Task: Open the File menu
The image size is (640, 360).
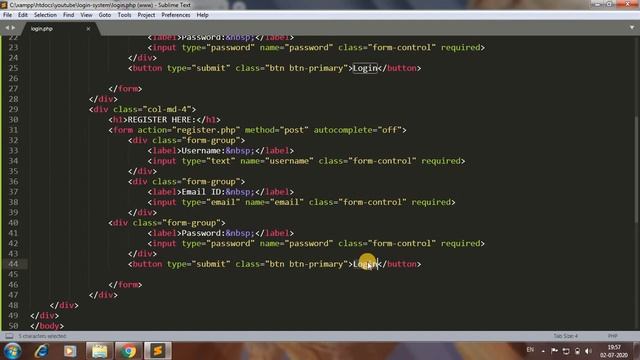Action: [7, 15]
